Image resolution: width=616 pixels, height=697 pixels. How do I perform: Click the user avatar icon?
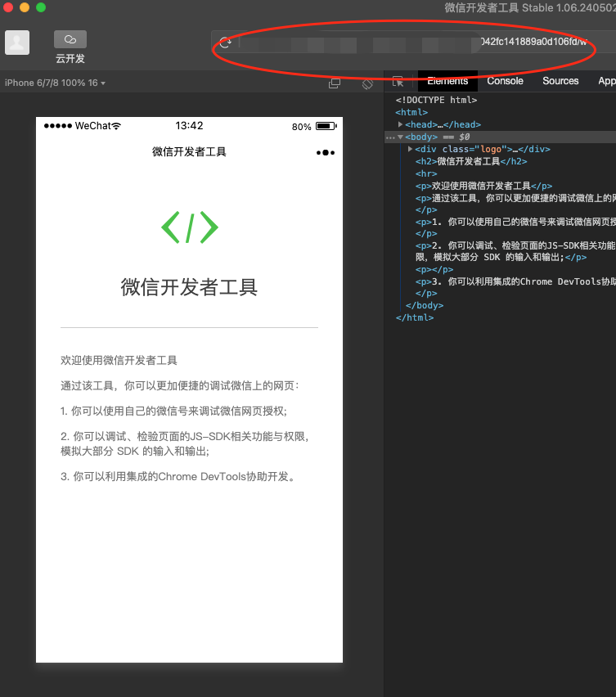point(17,43)
